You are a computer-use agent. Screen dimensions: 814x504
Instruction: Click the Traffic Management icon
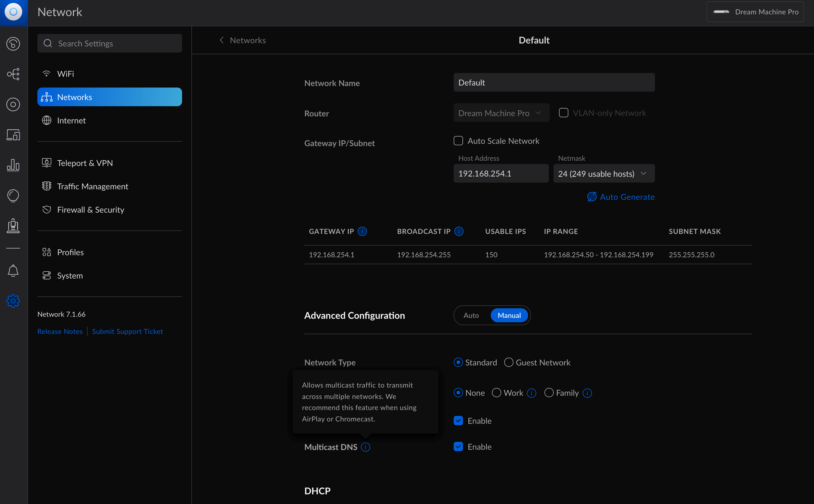(46, 186)
